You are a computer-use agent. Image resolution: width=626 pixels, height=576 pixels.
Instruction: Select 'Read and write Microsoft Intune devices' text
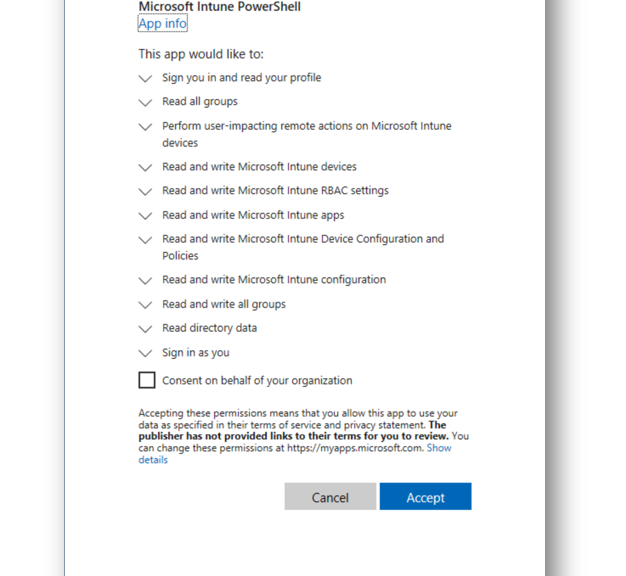click(x=259, y=167)
